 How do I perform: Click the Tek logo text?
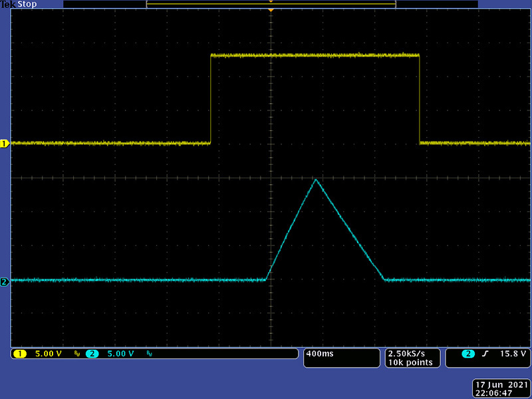(8, 5)
